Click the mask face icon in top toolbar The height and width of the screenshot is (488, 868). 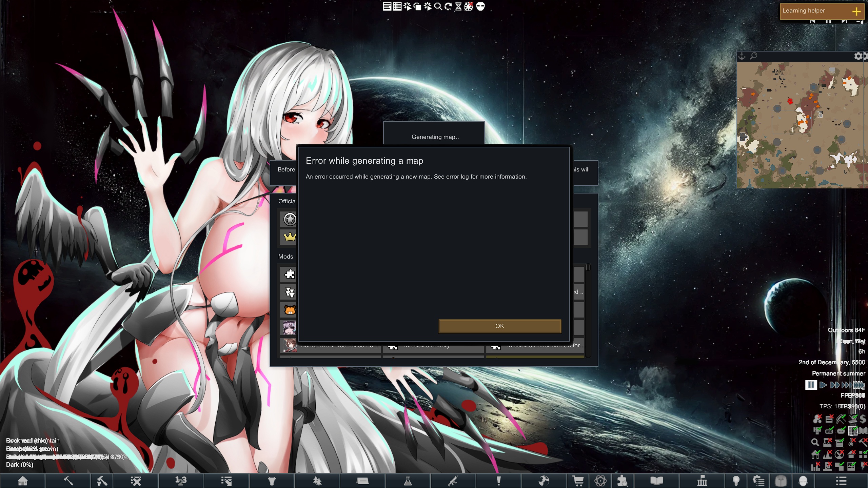pyautogui.click(x=480, y=6)
